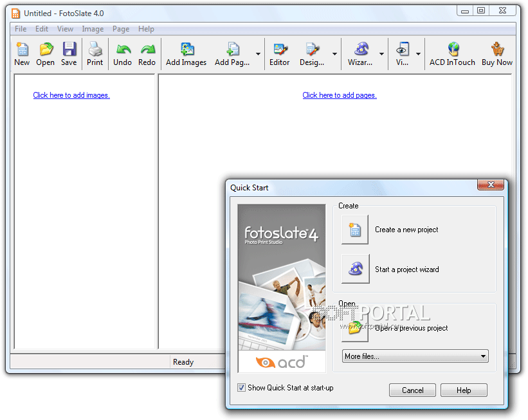
Task: Open the Help menu
Action: pos(146,29)
